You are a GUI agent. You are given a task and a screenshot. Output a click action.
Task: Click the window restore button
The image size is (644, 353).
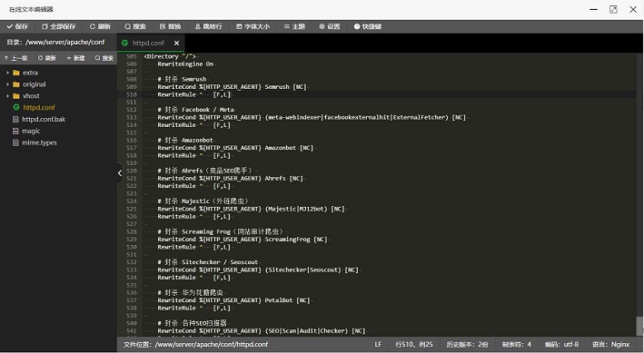613,9
